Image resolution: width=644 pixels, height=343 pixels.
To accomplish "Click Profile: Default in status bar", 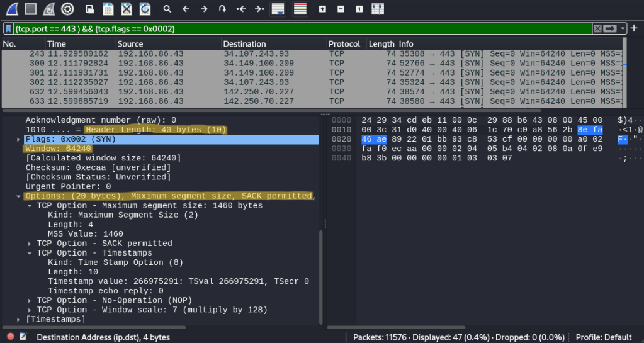I will [x=604, y=337].
